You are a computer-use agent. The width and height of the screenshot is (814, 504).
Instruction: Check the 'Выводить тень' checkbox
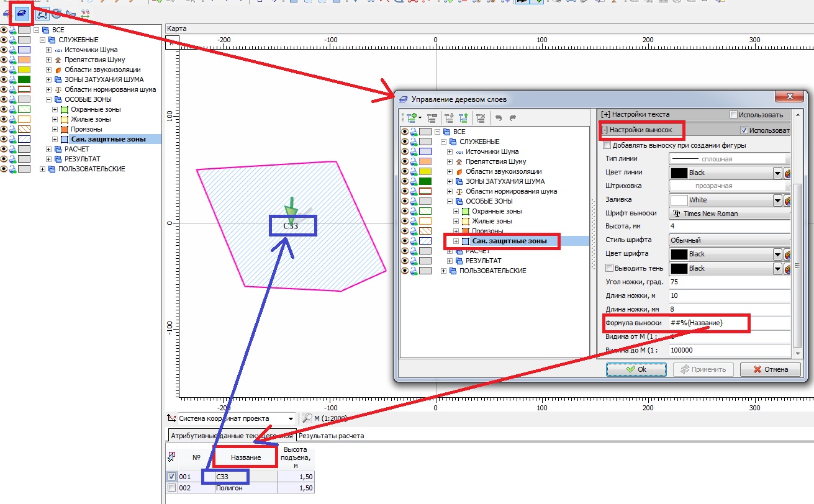[x=610, y=268]
